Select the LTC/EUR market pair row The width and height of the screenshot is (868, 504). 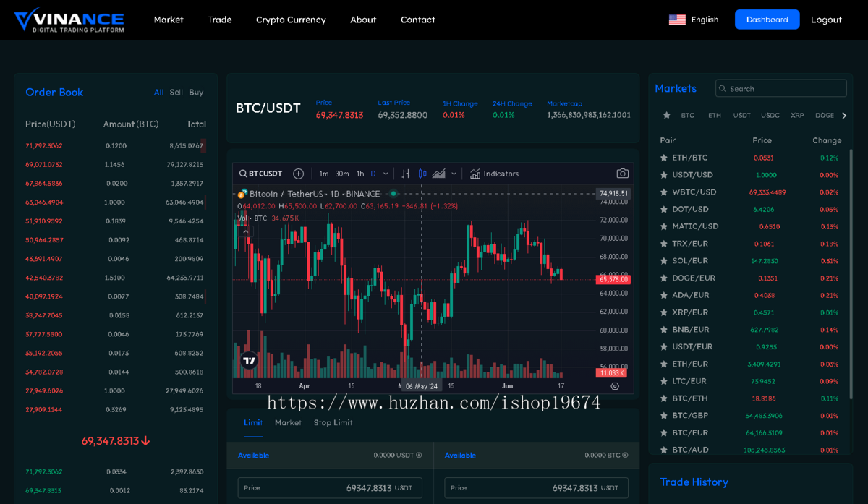coord(749,381)
